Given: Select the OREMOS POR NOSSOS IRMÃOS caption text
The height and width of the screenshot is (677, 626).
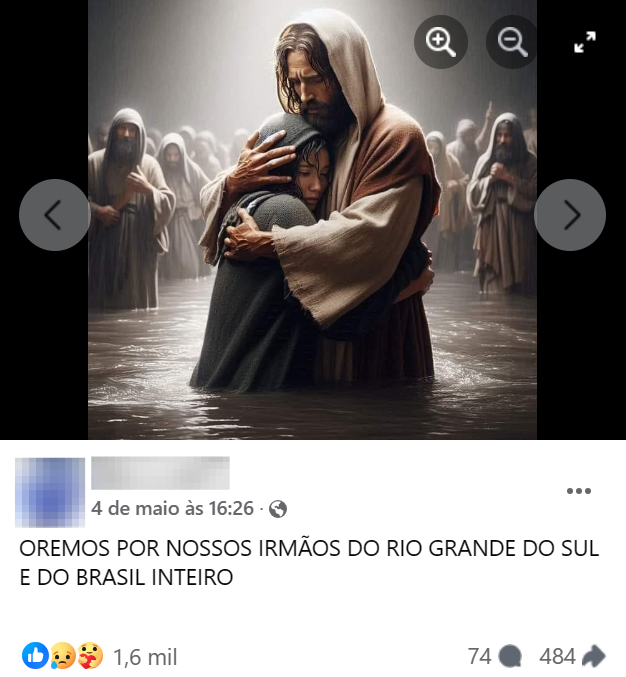Looking at the screenshot, I should click(309, 563).
